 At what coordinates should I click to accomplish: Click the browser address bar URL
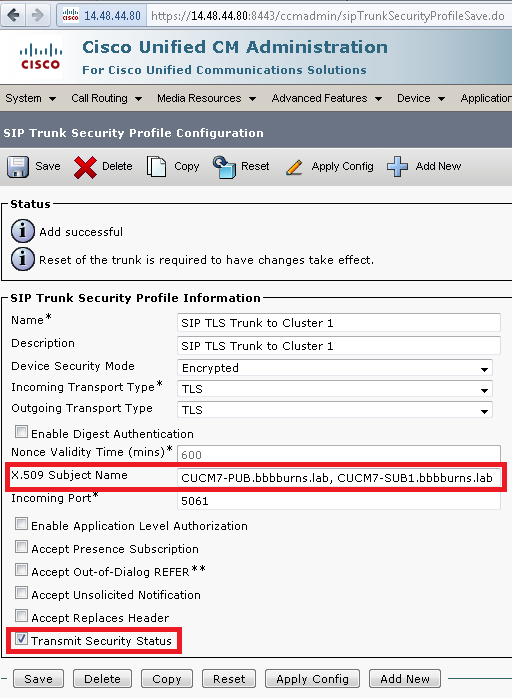coord(328,16)
